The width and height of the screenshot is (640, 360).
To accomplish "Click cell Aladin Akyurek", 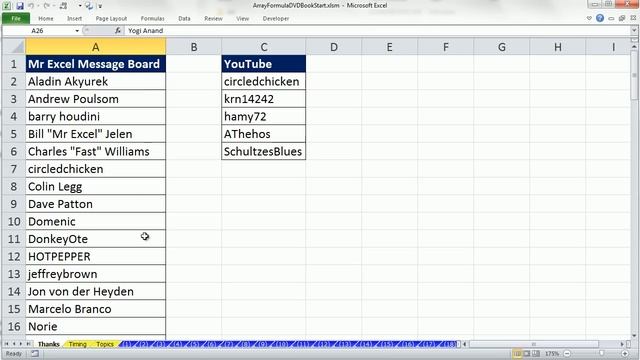I will pos(96,81).
